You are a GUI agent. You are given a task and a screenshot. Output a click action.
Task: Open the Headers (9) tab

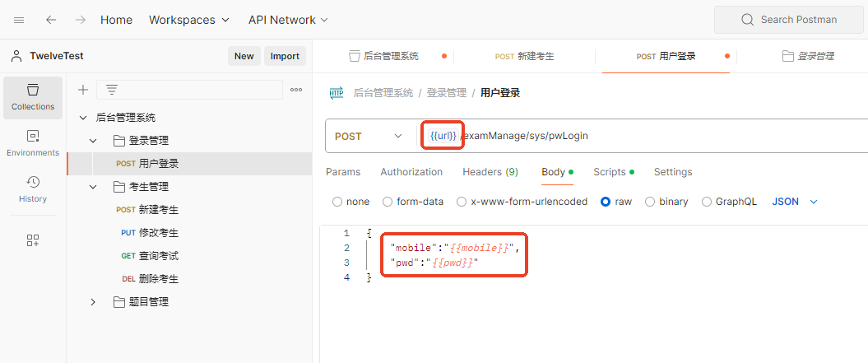tap(490, 172)
